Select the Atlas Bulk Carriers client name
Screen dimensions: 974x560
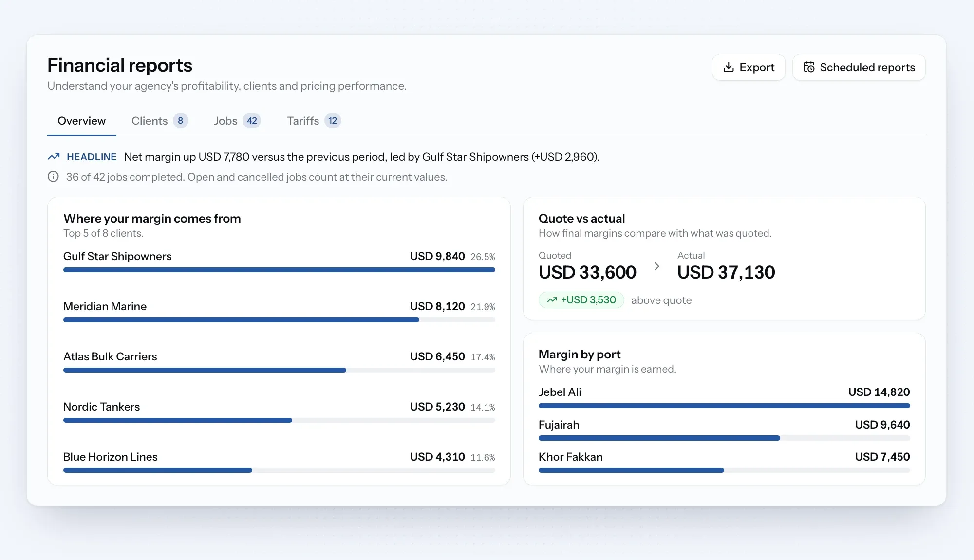[110, 356]
